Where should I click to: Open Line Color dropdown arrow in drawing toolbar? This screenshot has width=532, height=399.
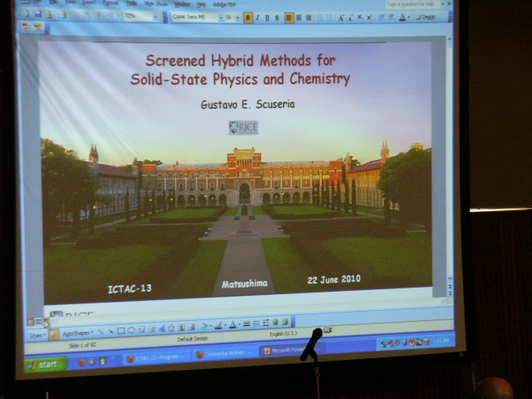click(x=225, y=326)
